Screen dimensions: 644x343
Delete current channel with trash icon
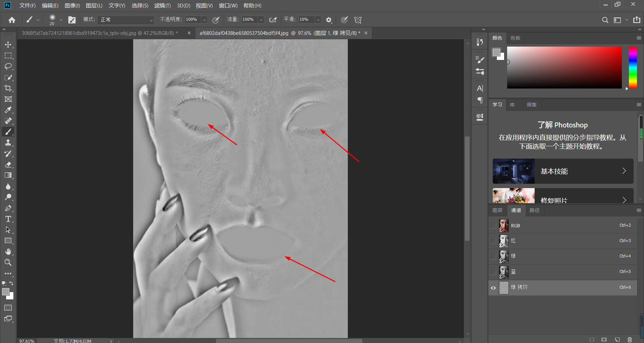630,339
